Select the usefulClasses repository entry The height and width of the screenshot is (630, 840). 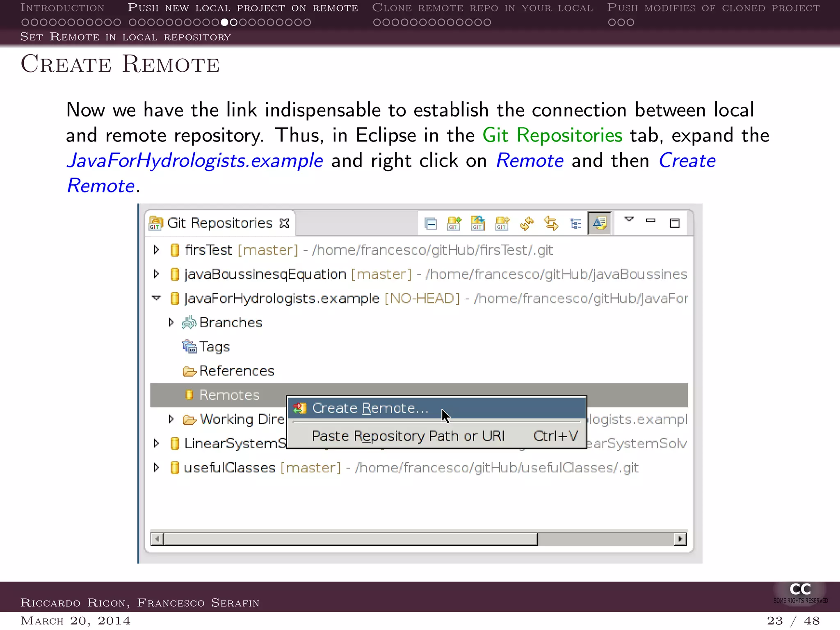(230, 468)
